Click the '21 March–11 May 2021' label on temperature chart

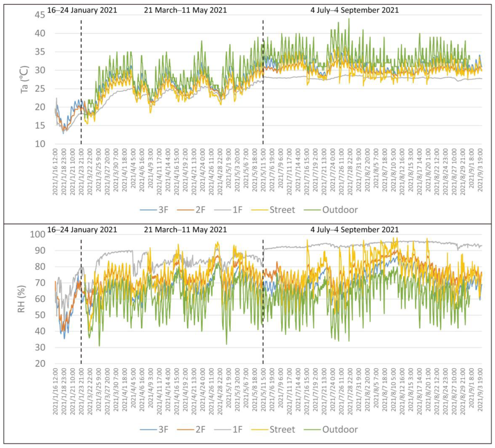point(185,10)
